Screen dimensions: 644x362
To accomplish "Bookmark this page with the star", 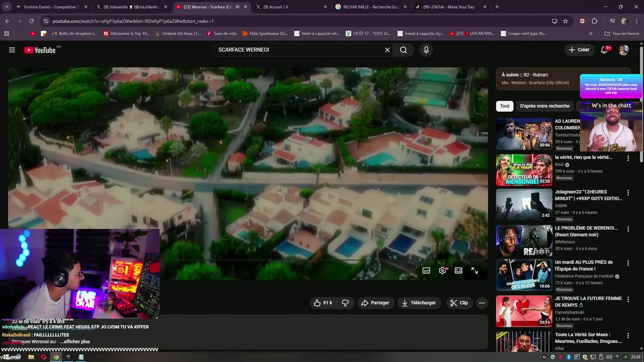I will coord(566,21).
